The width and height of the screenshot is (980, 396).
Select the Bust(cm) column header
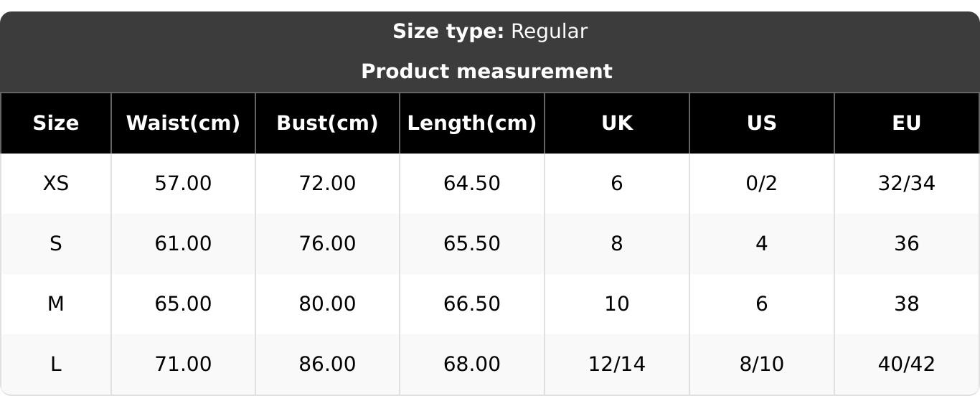tap(327, 123)
